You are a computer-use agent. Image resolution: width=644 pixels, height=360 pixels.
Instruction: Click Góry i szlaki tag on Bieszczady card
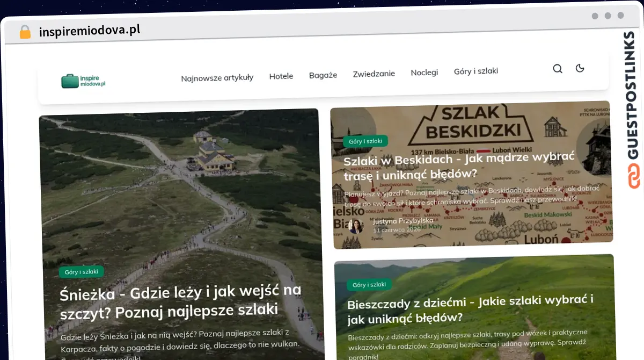[369, 285]
